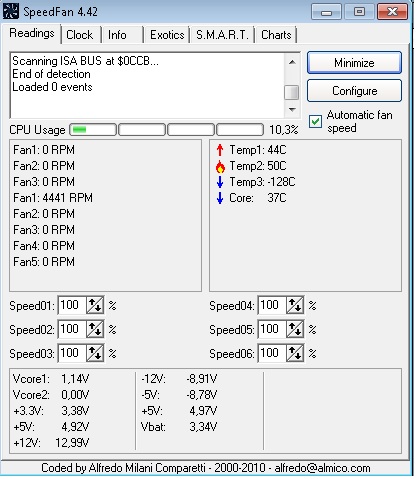The image size is (417, 479).
Task: Click the log scrollbar thumb
Action: click(292, 92)
